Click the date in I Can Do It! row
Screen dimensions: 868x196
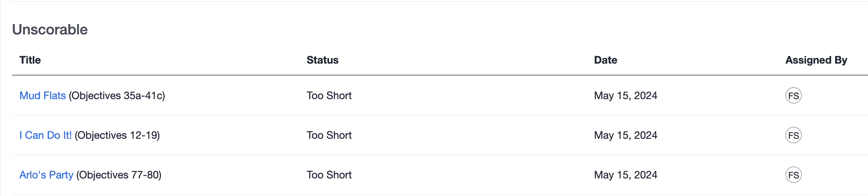[x=626, y=135]
